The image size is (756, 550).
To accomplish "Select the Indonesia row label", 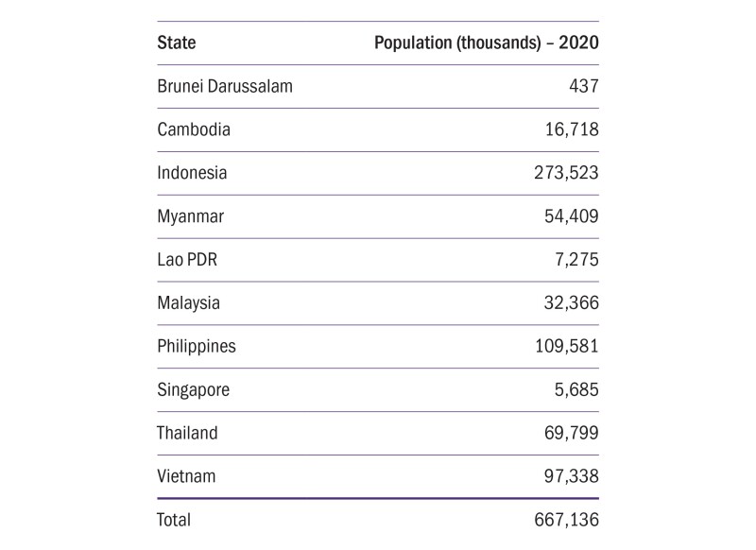I will 193,173.
